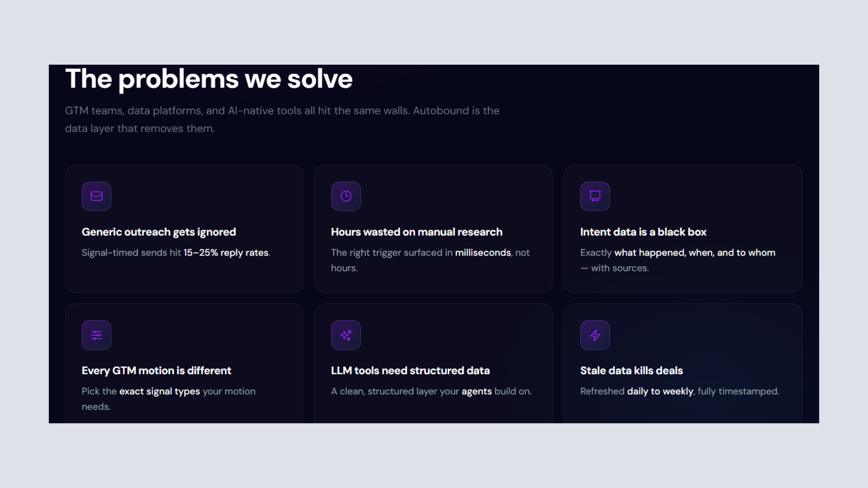Click the sliders icon above Every GTM motion
The height and width of the screenshot is (488, 868).
(x=96, y=335)
